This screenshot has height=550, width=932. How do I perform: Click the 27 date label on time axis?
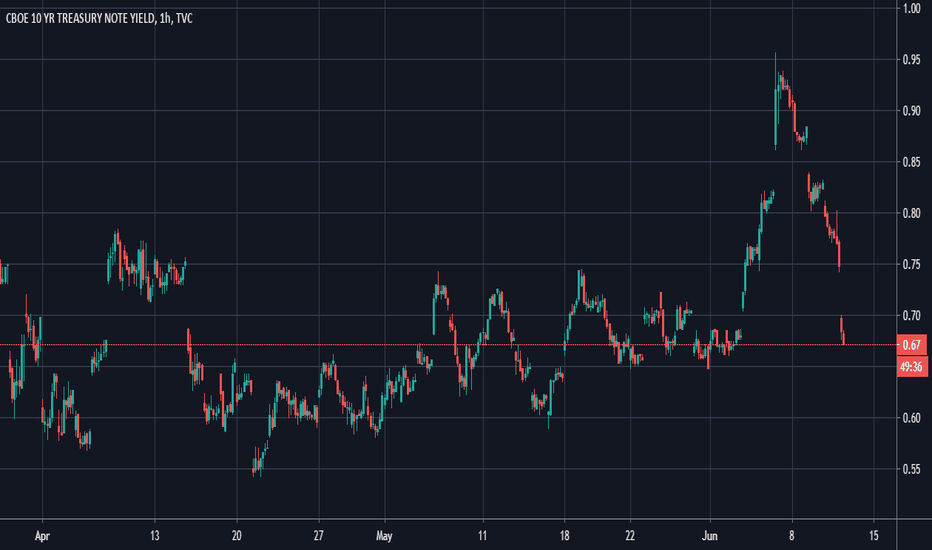point(319,536)
